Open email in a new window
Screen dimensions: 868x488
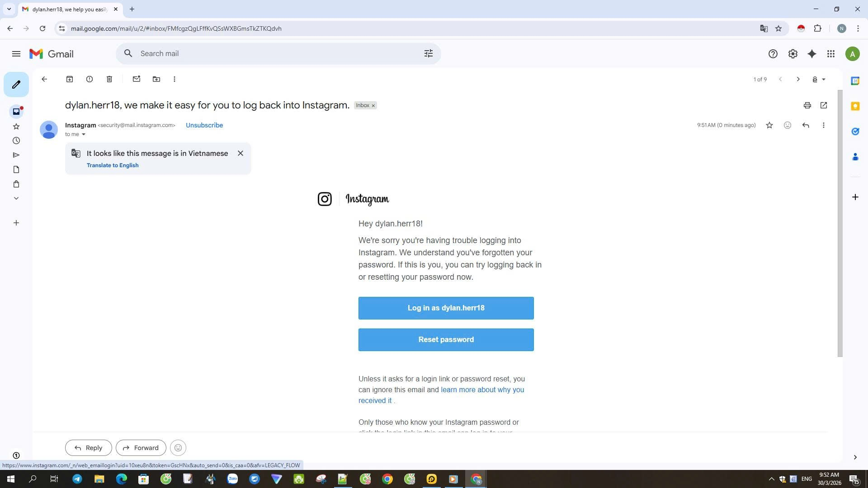pyautogui.click(x=824, y=105)
